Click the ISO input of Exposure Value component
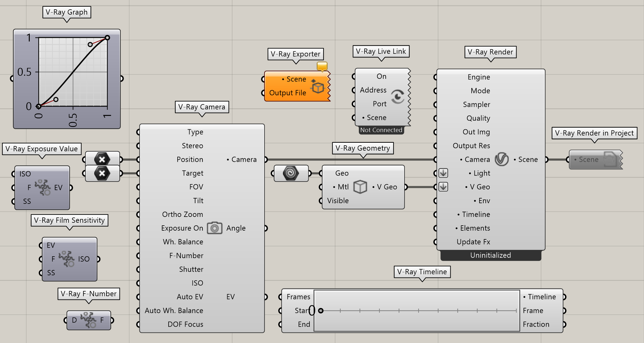This screenshot has height=343, width=644. (25, 174)
